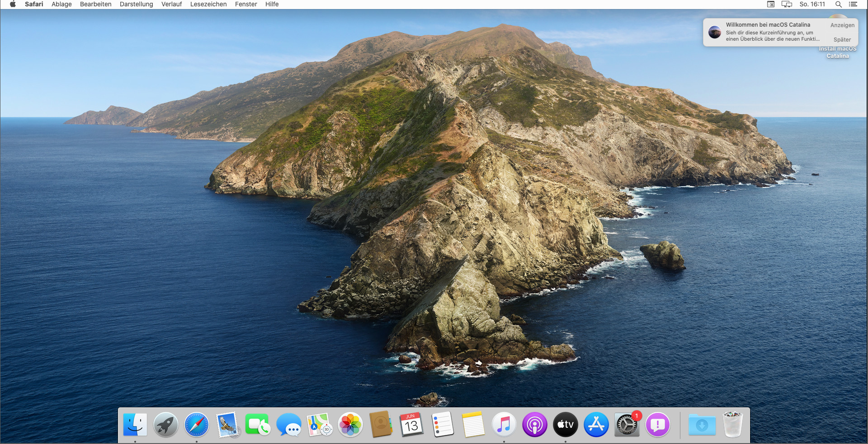Screen dimensions: 868x444
Task: Open Feedback Assistant exclamation icon
Action: pyautogui.click(x=658, y=425)
